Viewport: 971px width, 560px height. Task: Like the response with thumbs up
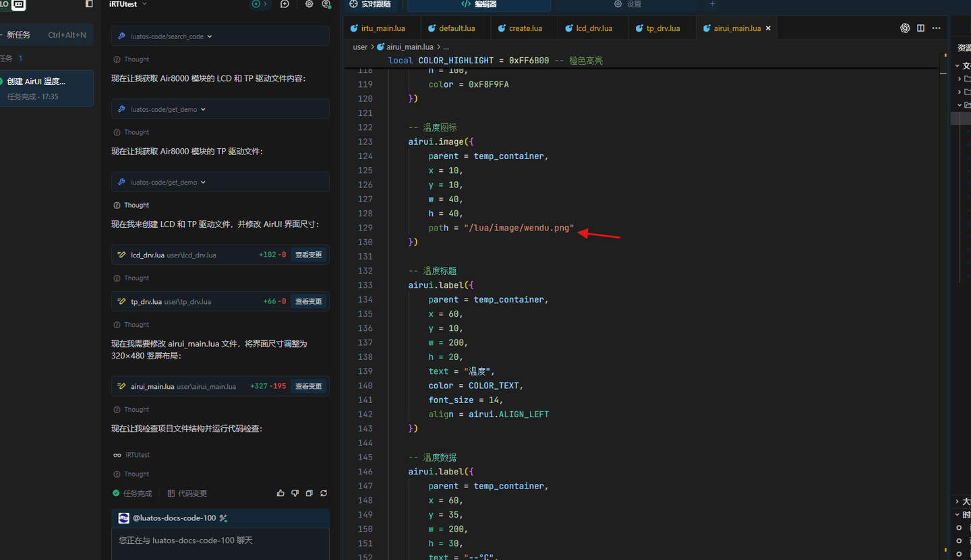point(281,493)
